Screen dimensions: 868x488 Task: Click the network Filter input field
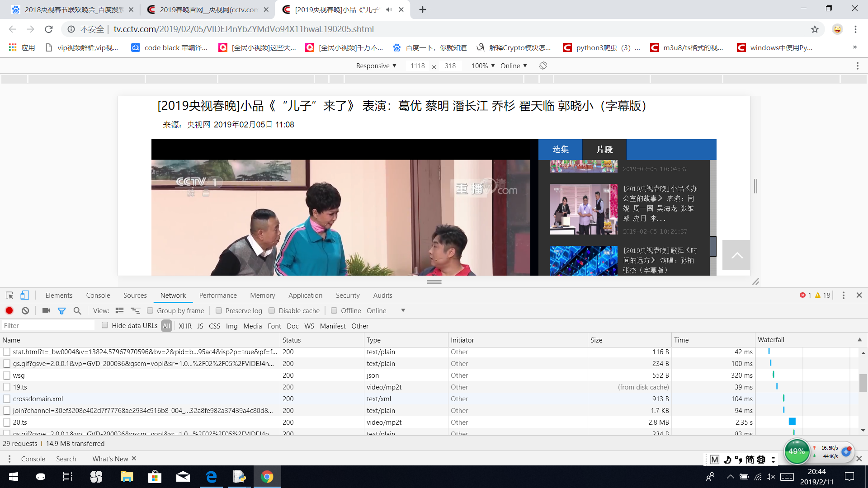[48, 326]
